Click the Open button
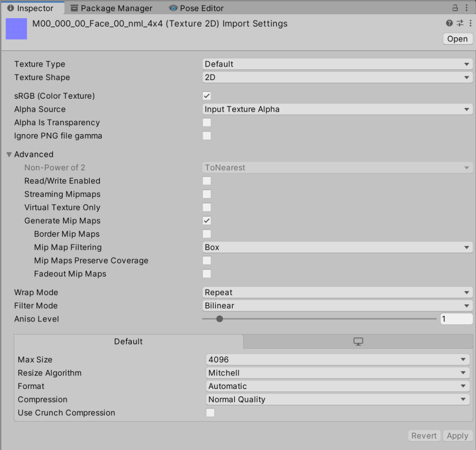 click(x=457, y=39)
